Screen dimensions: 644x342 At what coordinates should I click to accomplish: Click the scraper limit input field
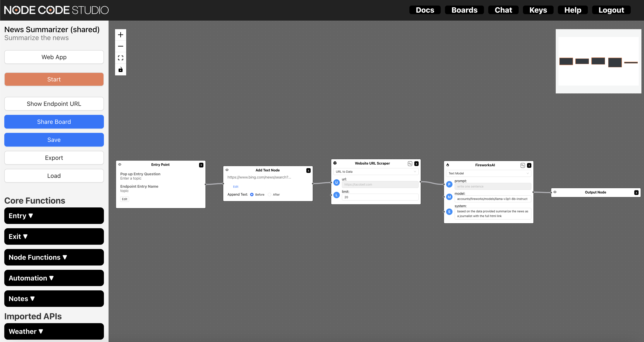click(380, 197)
